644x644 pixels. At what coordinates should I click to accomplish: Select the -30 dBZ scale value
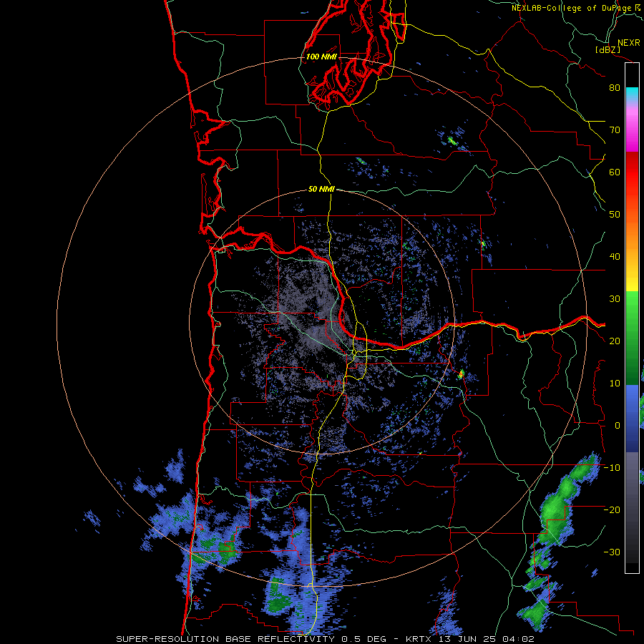point(612,552)
